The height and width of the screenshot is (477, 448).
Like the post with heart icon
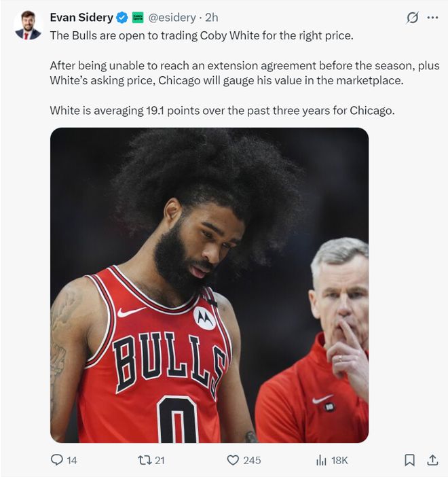coord(233,460)
